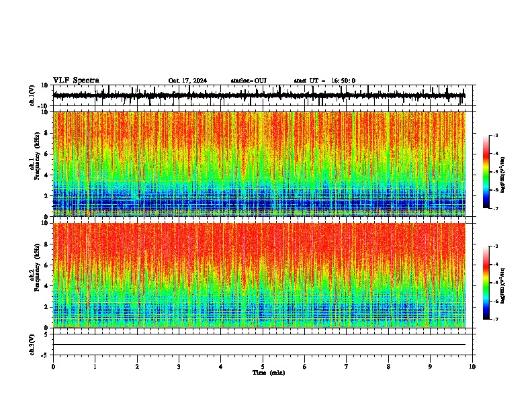Click the "-7" label on ch.2 color bar

pyautogui.click(x=495, y=319)
